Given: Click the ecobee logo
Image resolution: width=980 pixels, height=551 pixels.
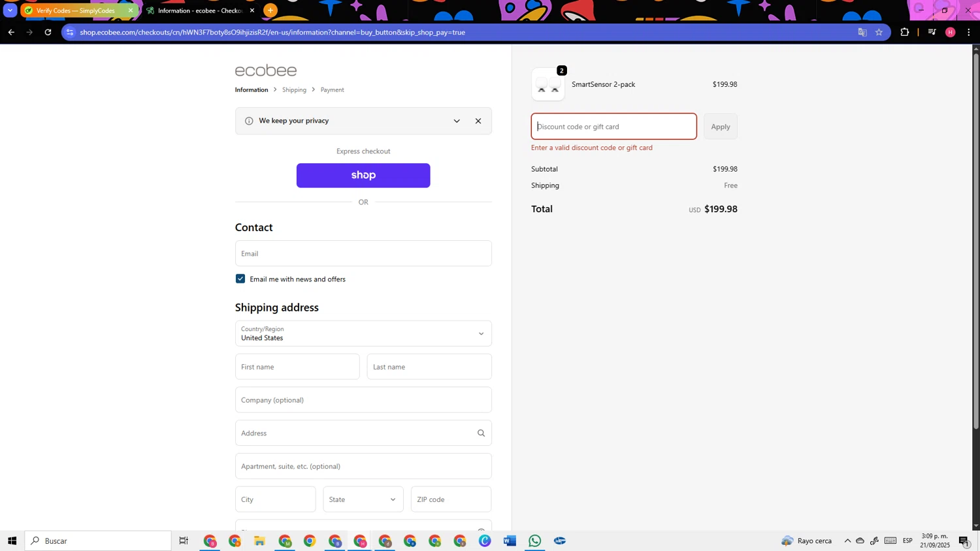Looking at the screenshot, I should pos(266,71).
